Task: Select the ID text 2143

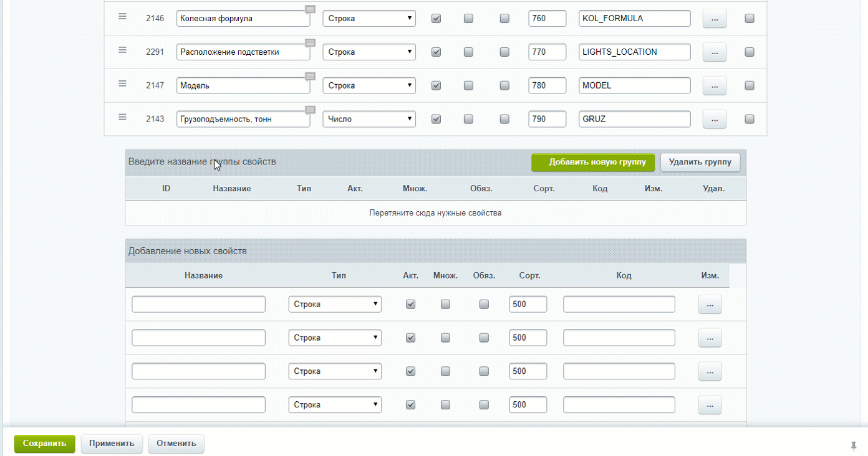Action: 155,120
